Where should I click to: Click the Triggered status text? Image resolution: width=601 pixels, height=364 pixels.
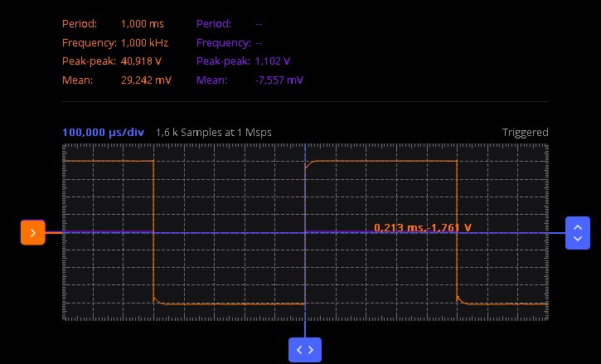click(525, 133)
